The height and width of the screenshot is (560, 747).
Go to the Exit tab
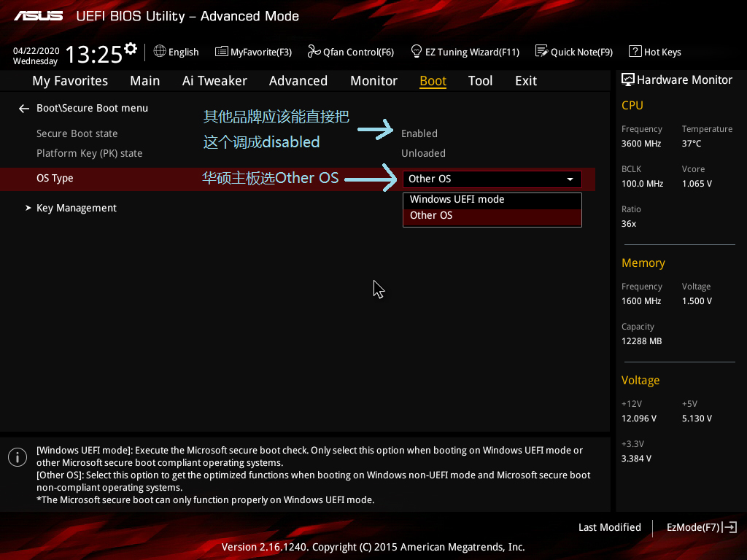[526, 81]
